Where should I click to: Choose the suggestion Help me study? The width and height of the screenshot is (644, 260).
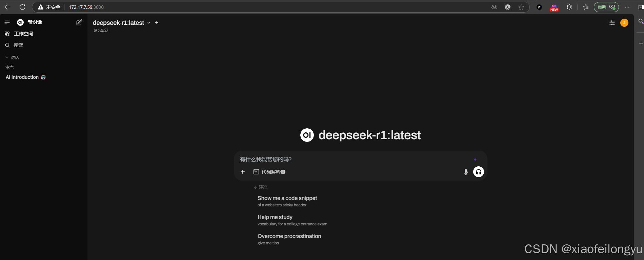pyautogui.click(x=293, y=220)
